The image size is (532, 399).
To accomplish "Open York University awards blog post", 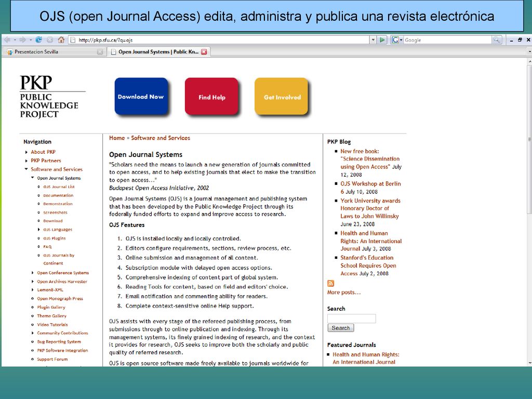I will (370, 208).
